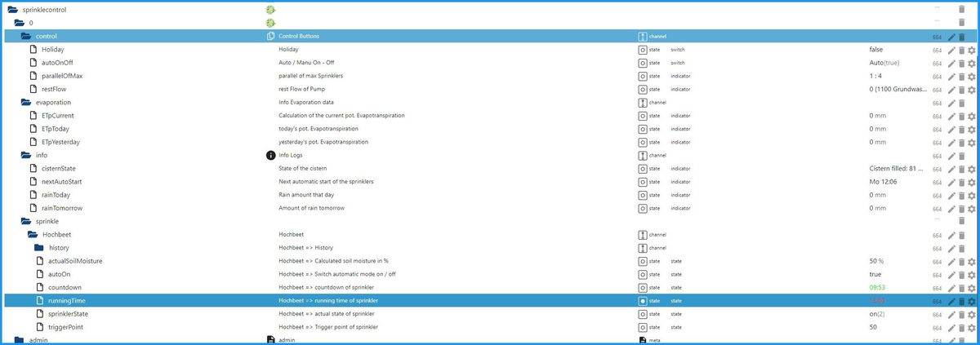Collapse the control channel folder
980x345 pixels.
[x=26, y=37]
